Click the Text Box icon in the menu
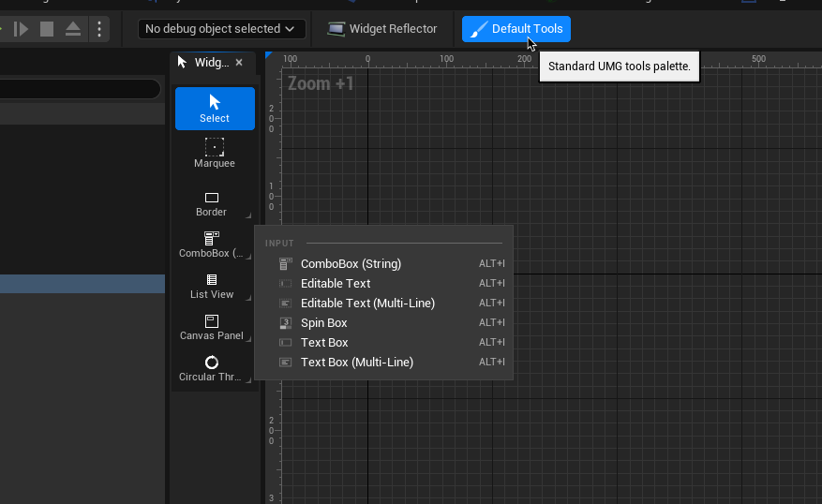822x504 pixels. coord(285,343)
